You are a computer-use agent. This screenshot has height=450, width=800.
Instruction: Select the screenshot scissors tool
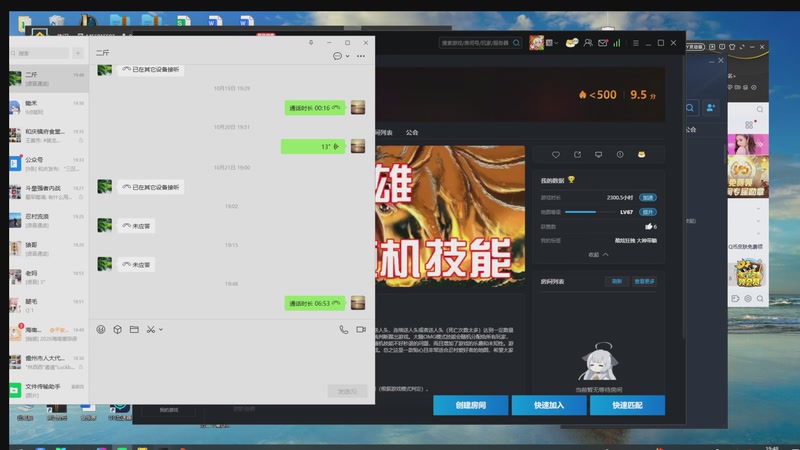click(151, 330)
